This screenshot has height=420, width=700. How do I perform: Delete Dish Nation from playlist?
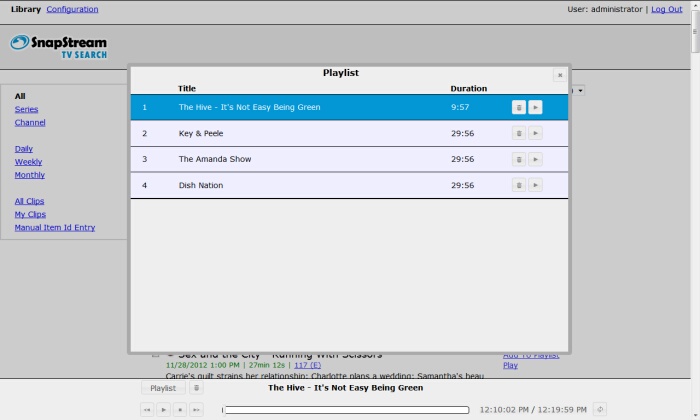tap(518, 185)
